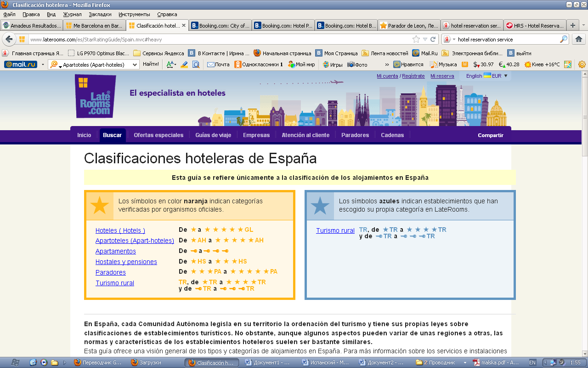The width and height of the screenshot is (588, 368).
Task: Open the Apartamentos link
Action: tap(116, 251)
